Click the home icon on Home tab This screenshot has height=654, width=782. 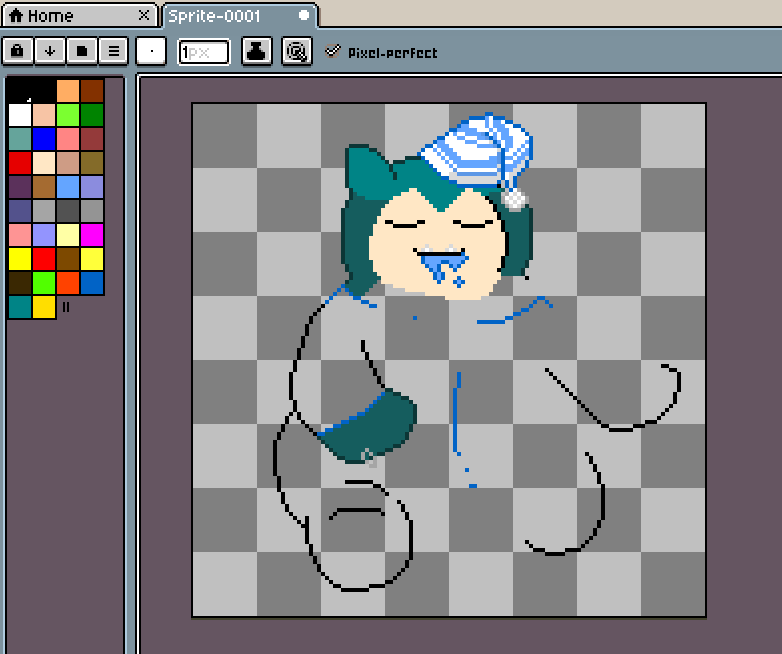tap(16, 15)
